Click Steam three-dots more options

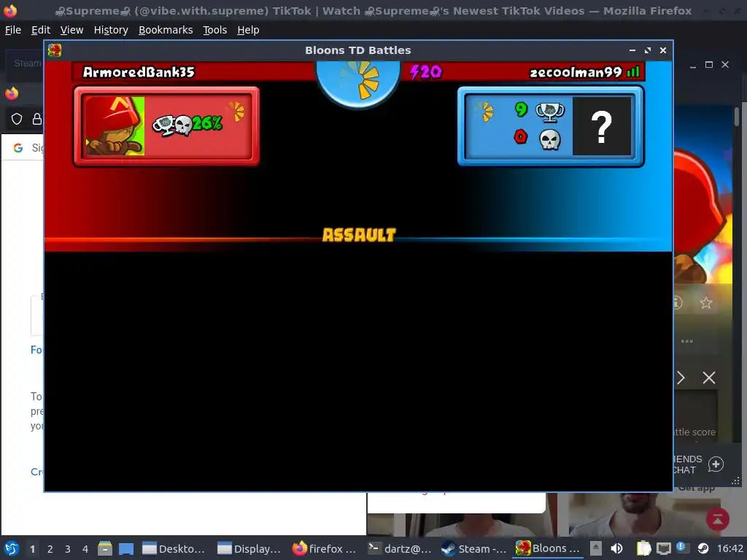coord(687,341)
